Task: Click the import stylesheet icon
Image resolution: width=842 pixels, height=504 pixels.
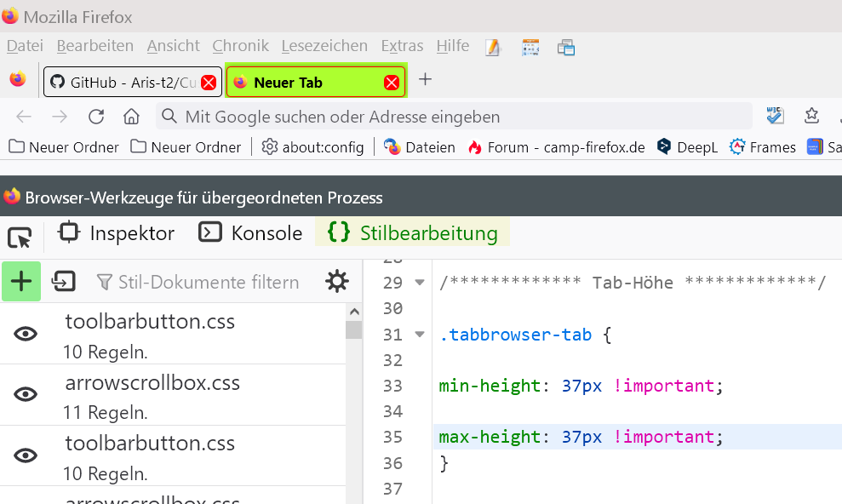Action: (64, 281)
